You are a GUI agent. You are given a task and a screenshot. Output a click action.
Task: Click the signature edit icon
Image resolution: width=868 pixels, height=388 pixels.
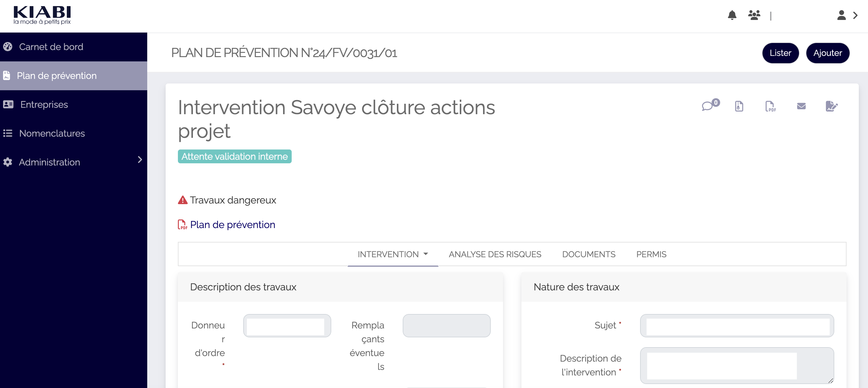point(832,106)
